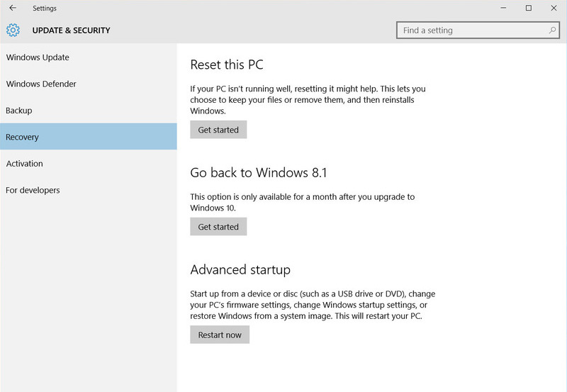This screenshot has width=567, height=392.
Task: Open the Windows Update section
Action: click(x=38, y=57)
